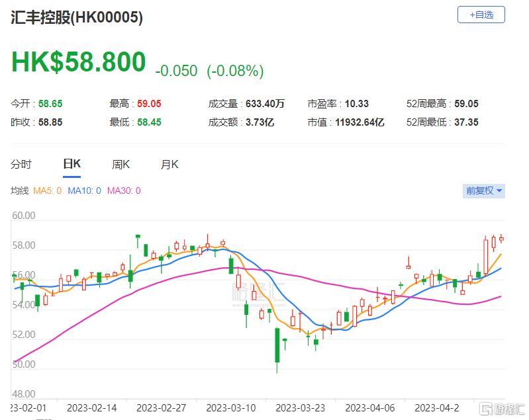Open the 月K monthly chart tab
The width and height of the screenshot is (529, 420).
tap(169, 165)
